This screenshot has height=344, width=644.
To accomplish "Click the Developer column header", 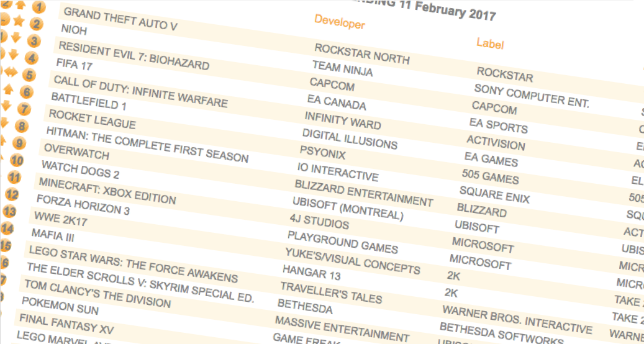I will tap(340, 22).
